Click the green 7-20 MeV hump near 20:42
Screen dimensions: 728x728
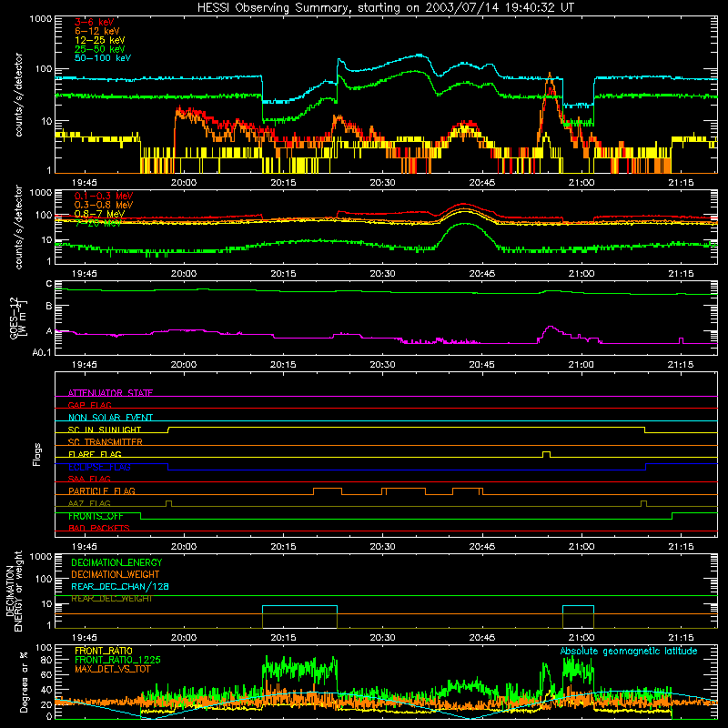tap(464, 225)
